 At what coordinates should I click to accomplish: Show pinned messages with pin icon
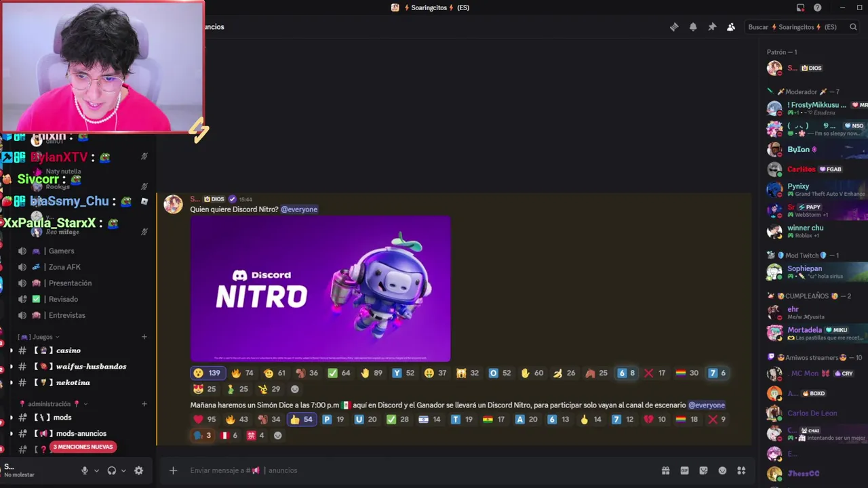click(712, 27)
